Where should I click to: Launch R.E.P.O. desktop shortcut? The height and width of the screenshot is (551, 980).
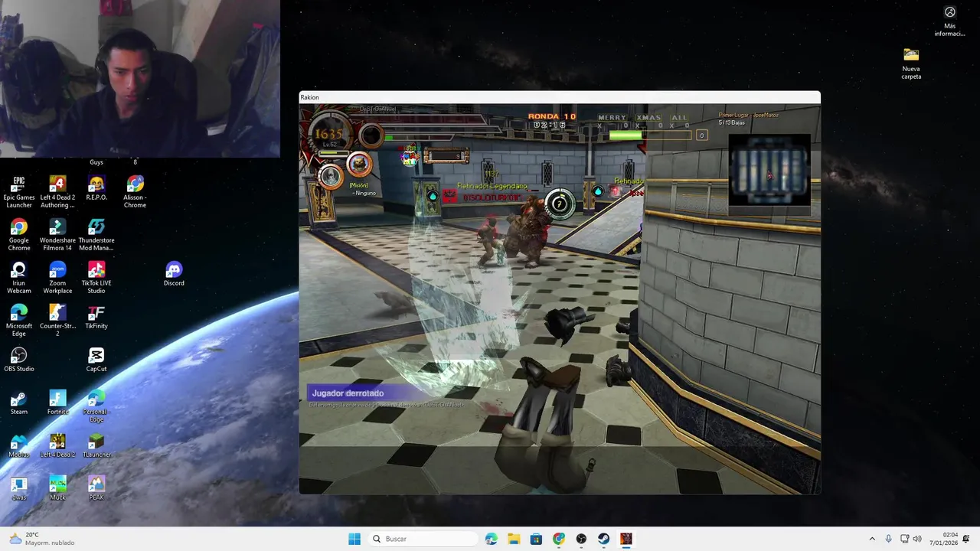point(96,188)
